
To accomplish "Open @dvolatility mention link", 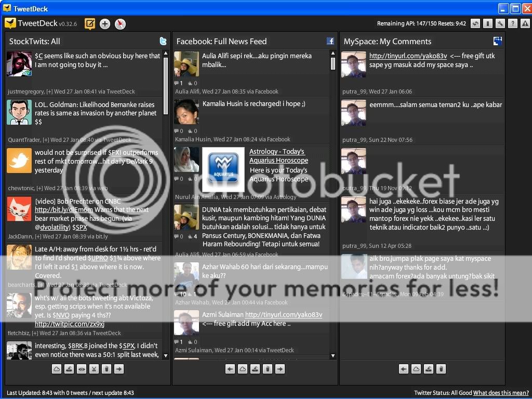I will (52, 228).
